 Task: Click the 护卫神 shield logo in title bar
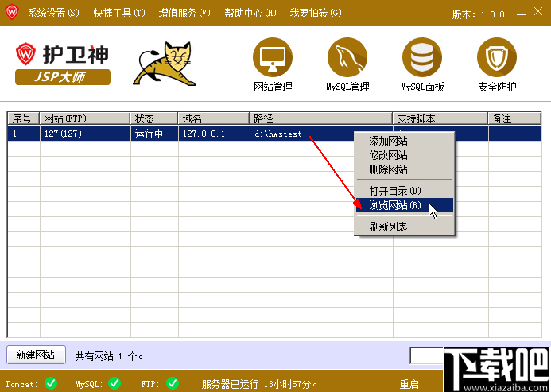tap(12, 12)
